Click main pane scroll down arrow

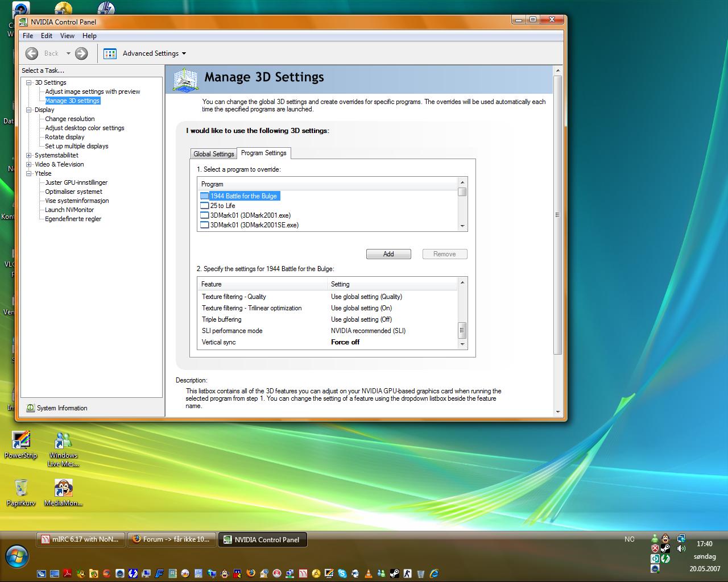click(557, 412)
